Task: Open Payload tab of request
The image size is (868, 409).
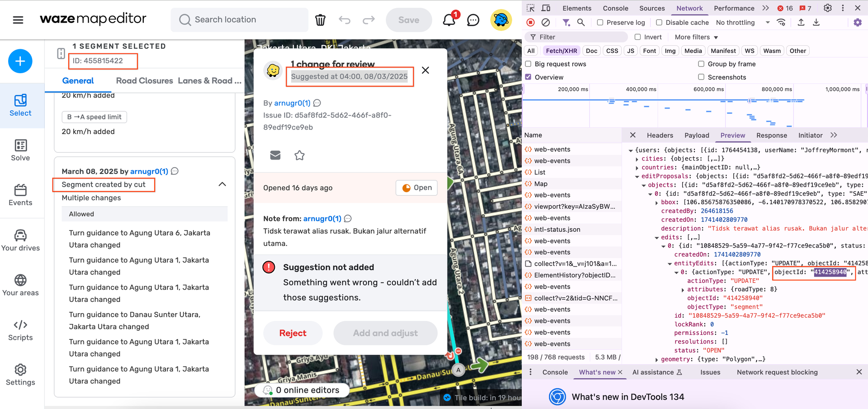Action: (697, 135)
